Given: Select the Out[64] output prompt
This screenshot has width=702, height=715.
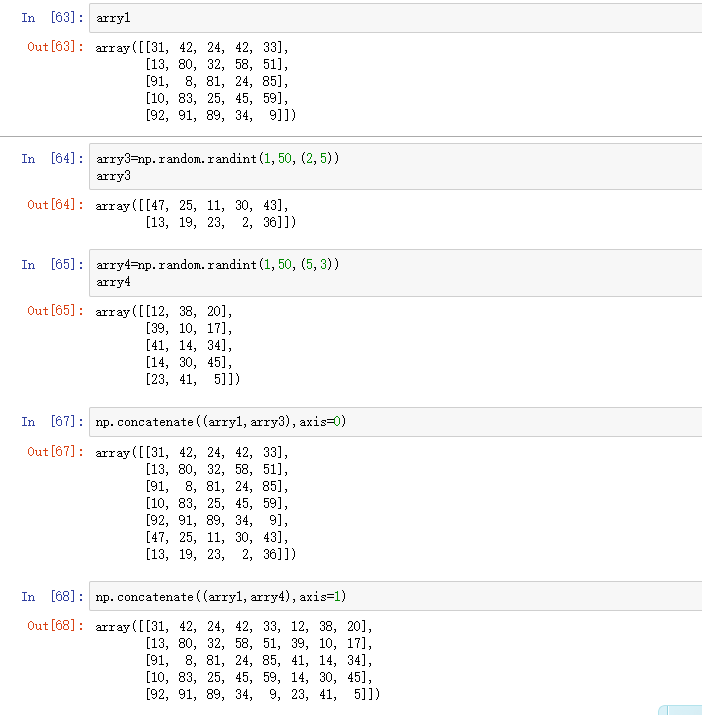Looking at the screenshot, I should (x=55, y=205).
